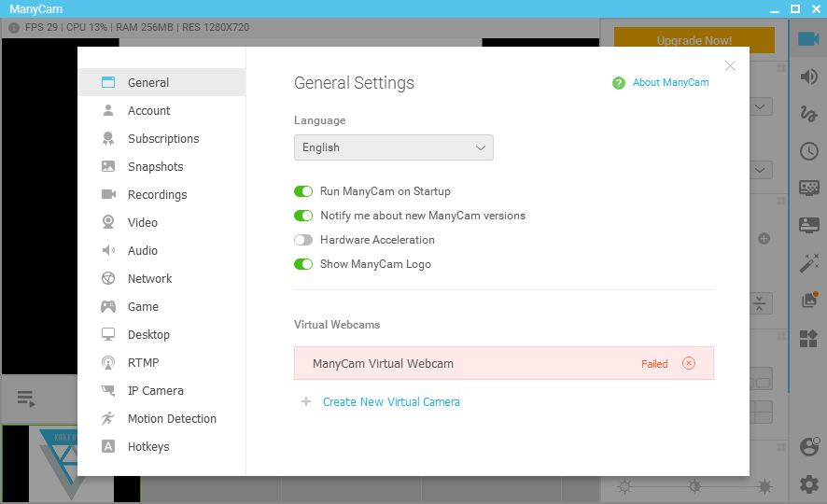This screenshot has height=504, width=827.
Task: Open the Hotkeys settings section
Action: point(148,447)
